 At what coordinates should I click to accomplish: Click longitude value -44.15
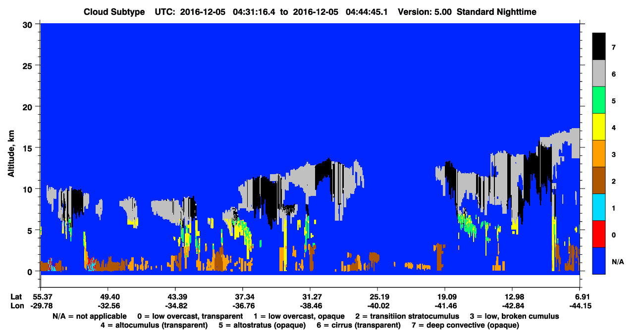tap(580, 306)
